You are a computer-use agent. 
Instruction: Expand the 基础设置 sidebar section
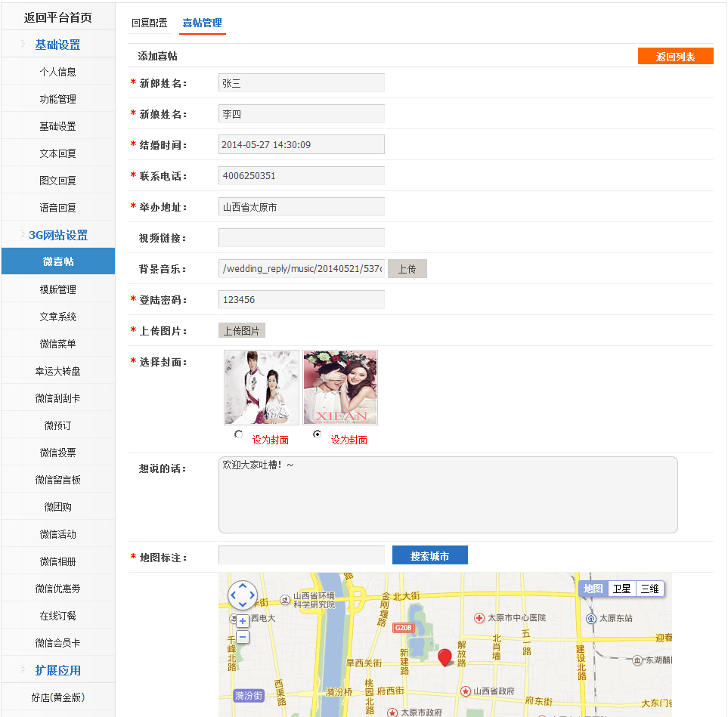pyautogui.click(x=58, y=45)
